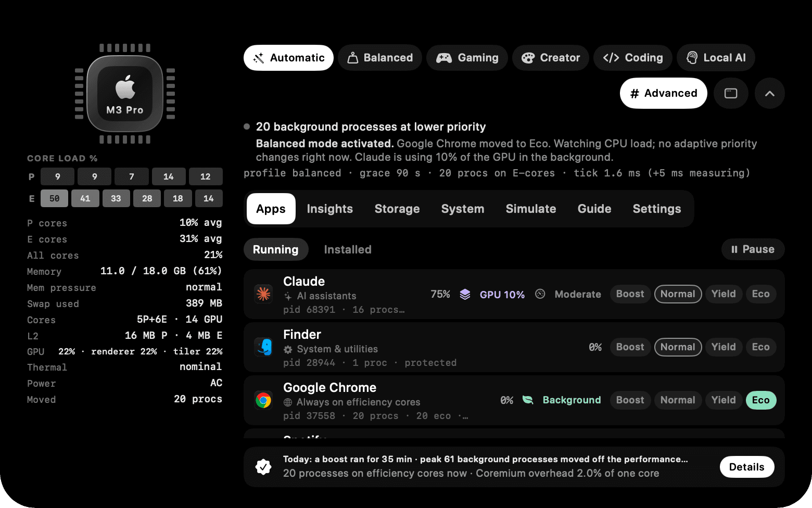Click the 'E cores' 31% avg row
This screenshot has width=812, height=508.
pos(125,239)
